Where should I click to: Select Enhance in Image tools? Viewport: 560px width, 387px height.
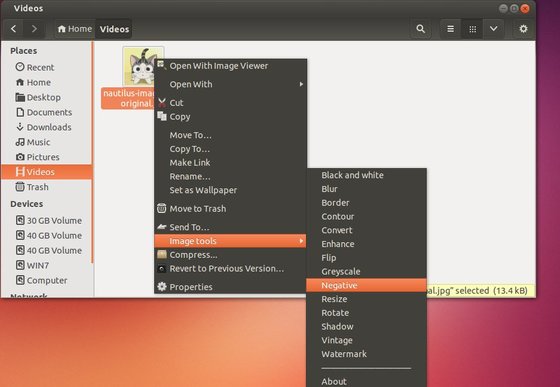click(x=366, y=244)
